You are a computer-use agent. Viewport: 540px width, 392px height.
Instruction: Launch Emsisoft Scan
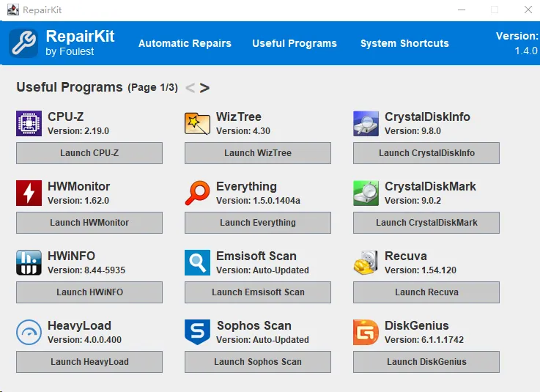pos(258,292)
